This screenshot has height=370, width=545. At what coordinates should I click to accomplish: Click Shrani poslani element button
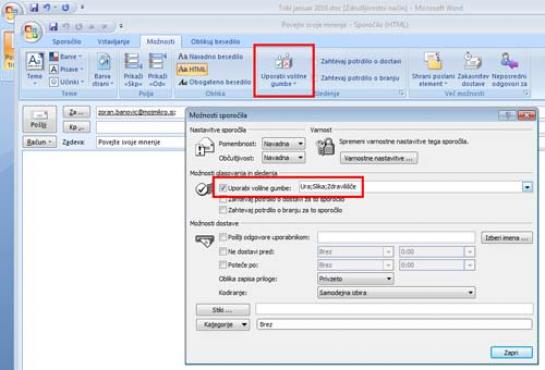[433, 69]
